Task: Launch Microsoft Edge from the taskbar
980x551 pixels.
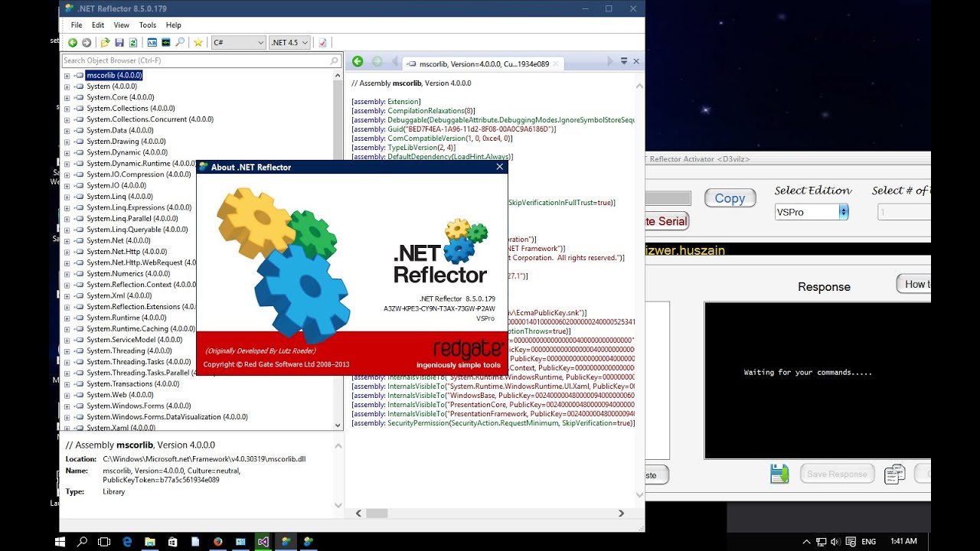Action: (127, 541)
